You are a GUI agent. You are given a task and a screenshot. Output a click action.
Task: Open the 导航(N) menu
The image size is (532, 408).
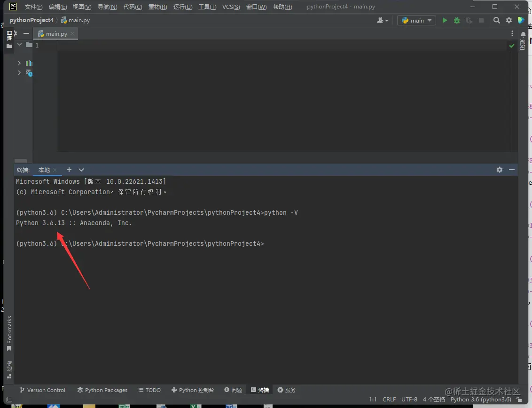pos(107,7)
